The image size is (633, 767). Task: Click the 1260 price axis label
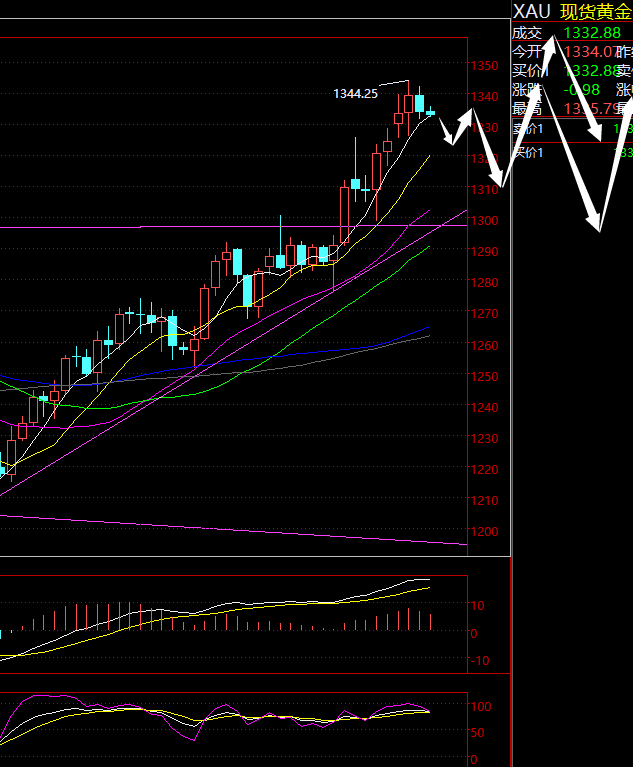pos(484,345)
